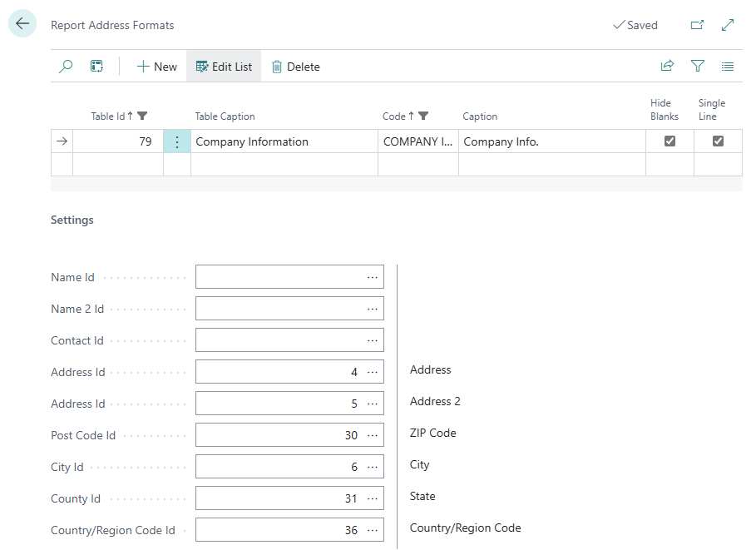Open the search magnifier icon
This screenshot has width=756, height=550.
pos(66,67)
